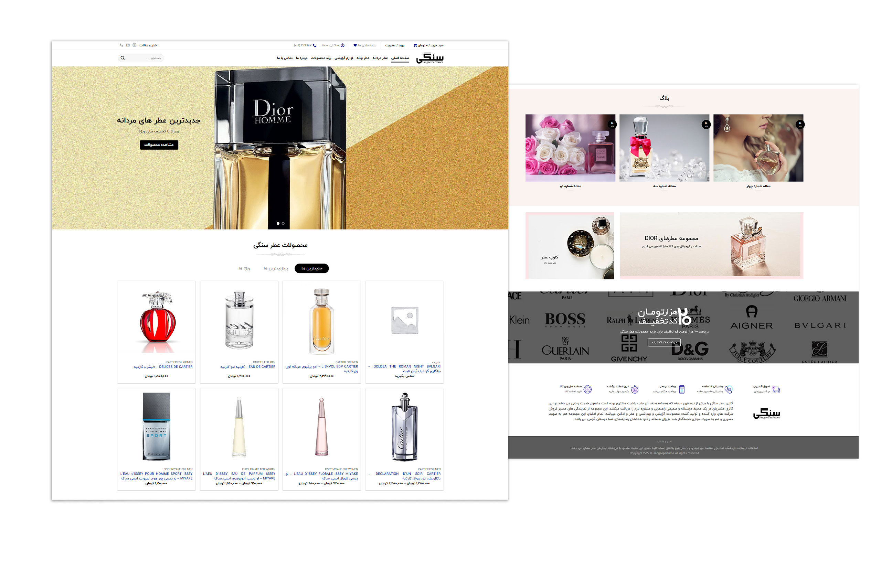Click the علاقه مندی ها link
881x588 pixels.
click(367, 45)
